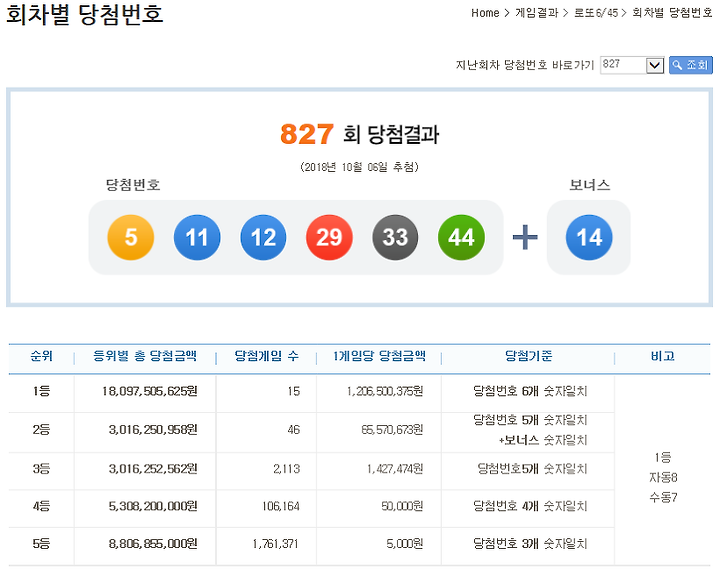The image size is (720, 569).
Task: Click the 보너스 label
Action: click(590, 185)
